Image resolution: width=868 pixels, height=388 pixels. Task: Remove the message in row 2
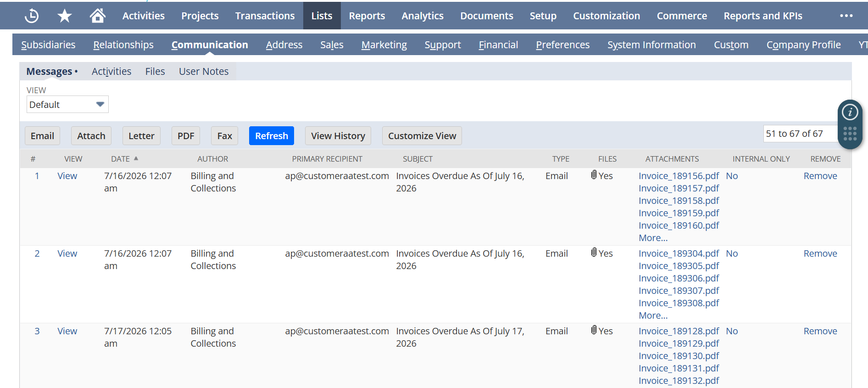click(x=820, y=253)
